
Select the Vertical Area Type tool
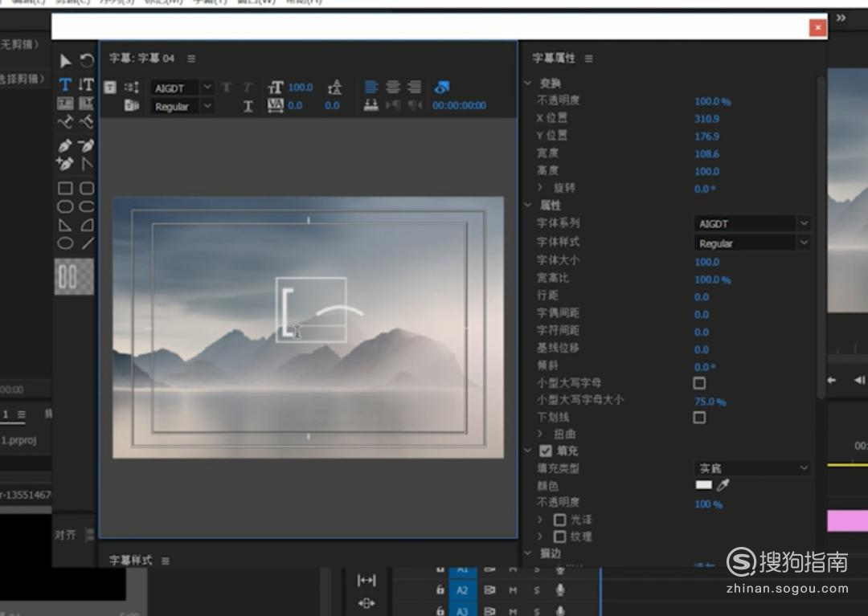pos(86,104)
